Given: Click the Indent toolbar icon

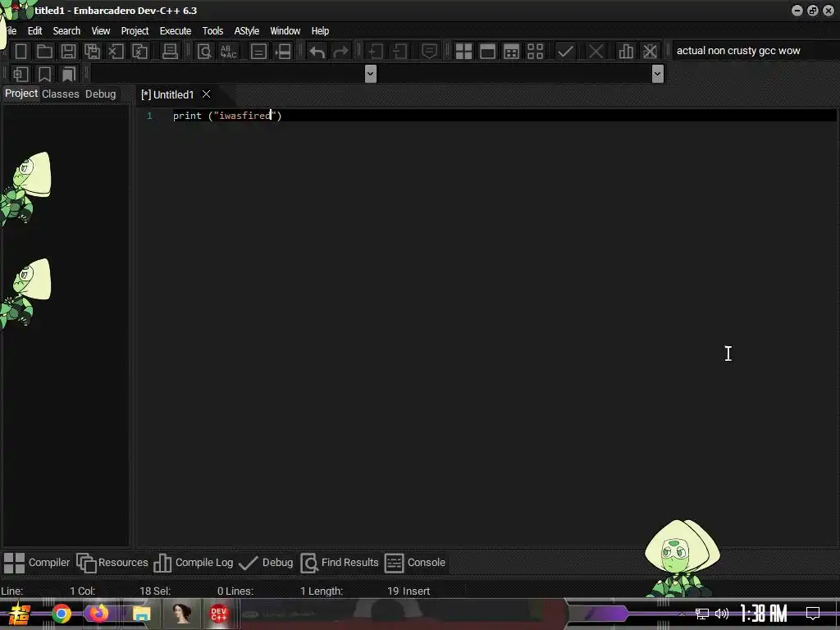Looking at the screenshot, I should click(x=375, y=52).
